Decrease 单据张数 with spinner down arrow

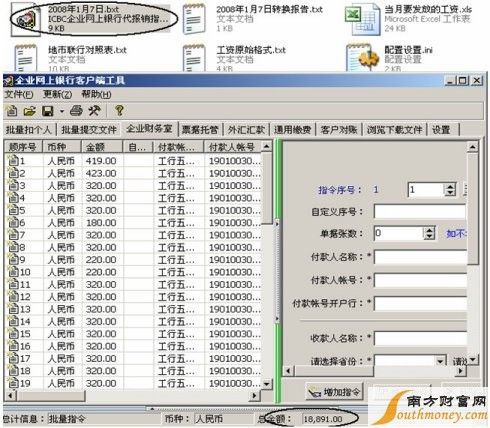[x=430, y=237]
